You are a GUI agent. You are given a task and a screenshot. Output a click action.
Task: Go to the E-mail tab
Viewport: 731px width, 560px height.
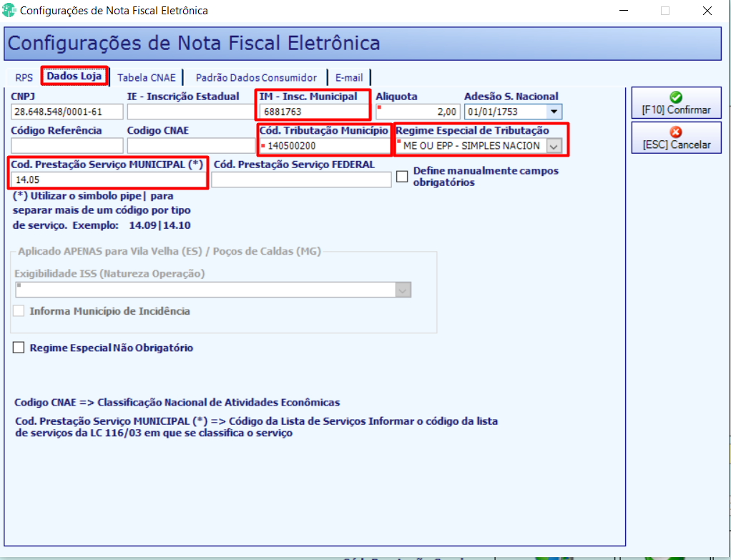[349, 77]
